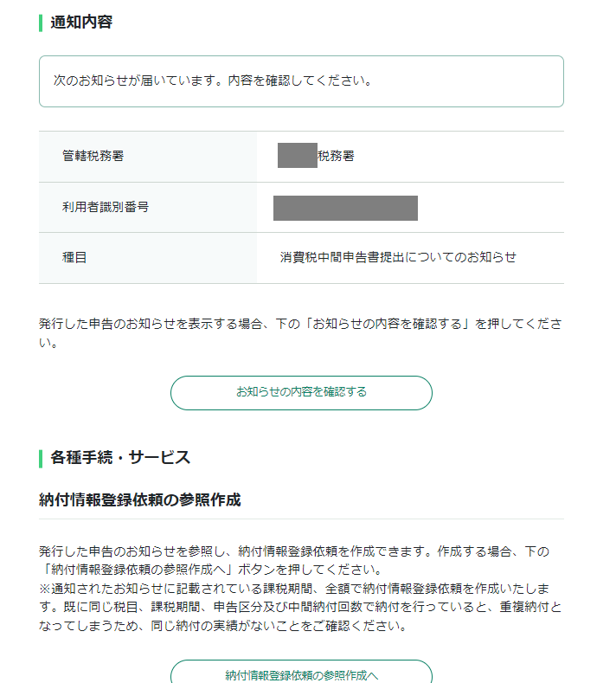Select the 各種手続・サービス heading

point(120,458)
